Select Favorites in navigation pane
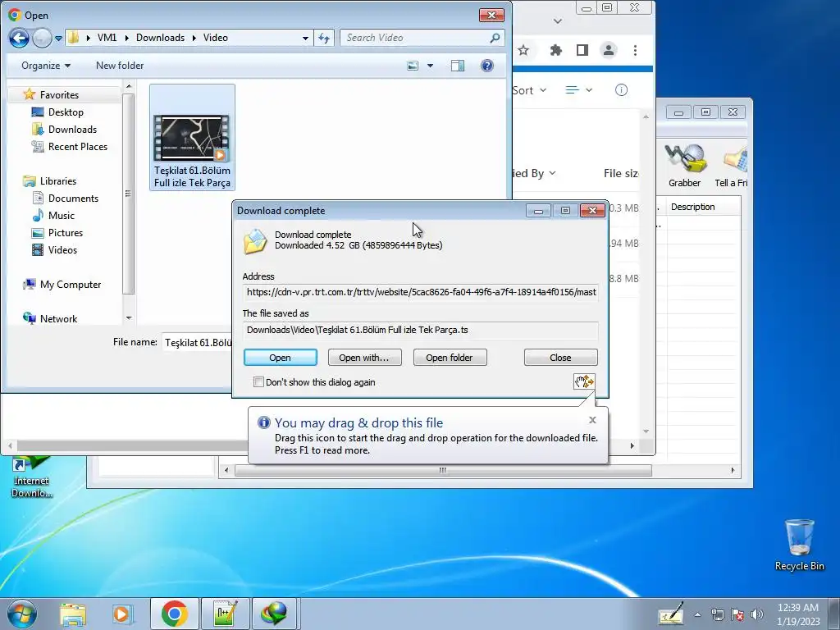Image resolution: width=840 pixels, height=630 pixels. click(59, 95)
